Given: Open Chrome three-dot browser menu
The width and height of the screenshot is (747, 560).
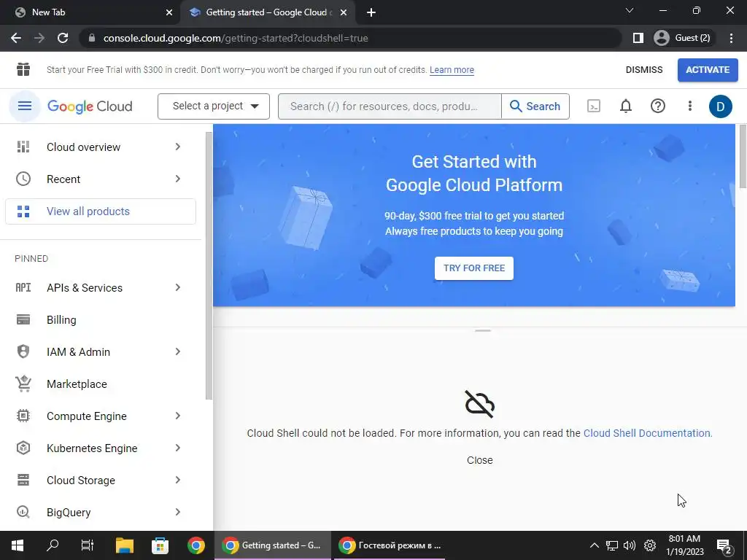Looking at the screenshot, I should click(731, 38).
